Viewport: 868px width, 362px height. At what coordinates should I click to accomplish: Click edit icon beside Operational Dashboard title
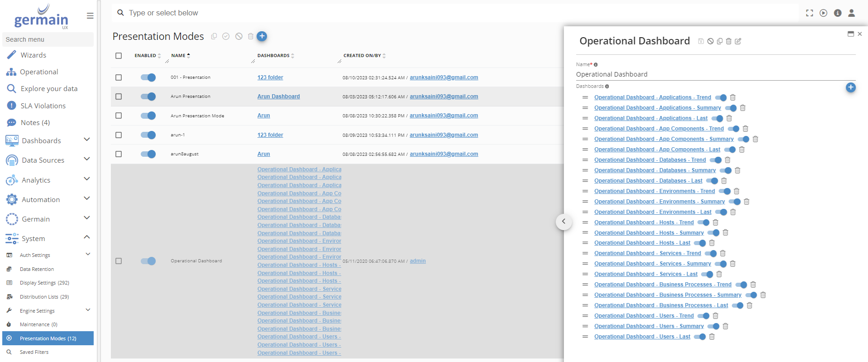pyautogui.click(x=738, y=41)
